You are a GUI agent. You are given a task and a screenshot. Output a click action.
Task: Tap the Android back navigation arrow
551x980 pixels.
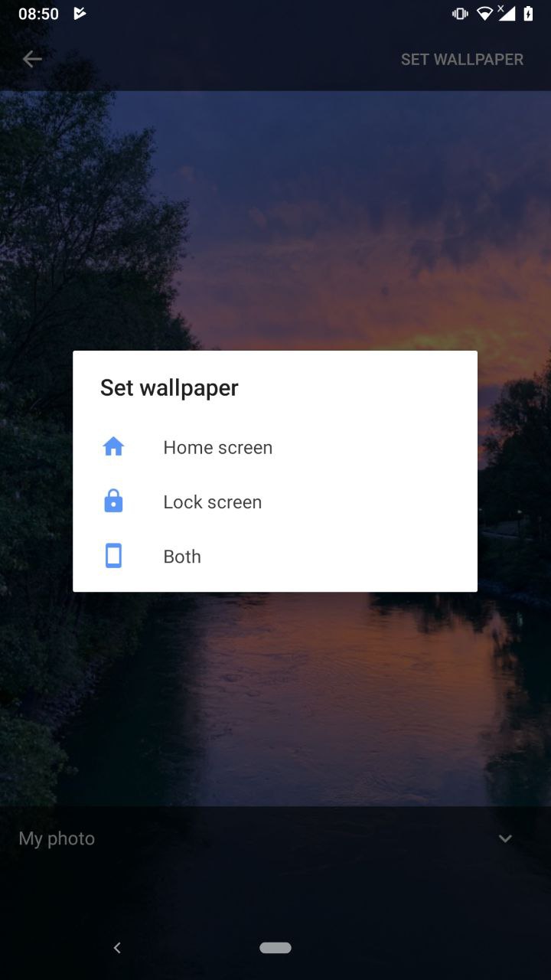pyautogui.click(x=117, y=948)
